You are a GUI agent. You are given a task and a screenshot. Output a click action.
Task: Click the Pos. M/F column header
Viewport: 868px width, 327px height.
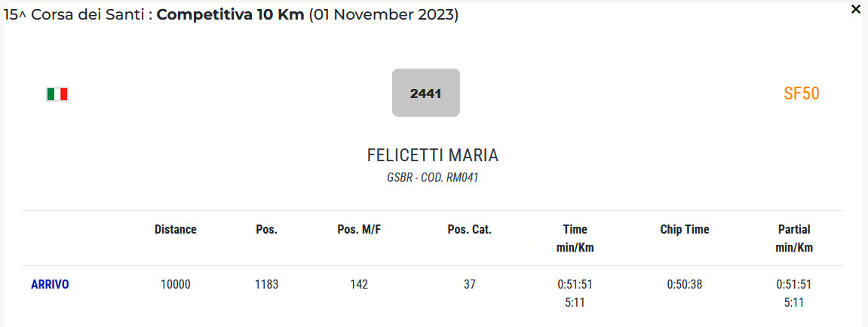click(358, 230)
